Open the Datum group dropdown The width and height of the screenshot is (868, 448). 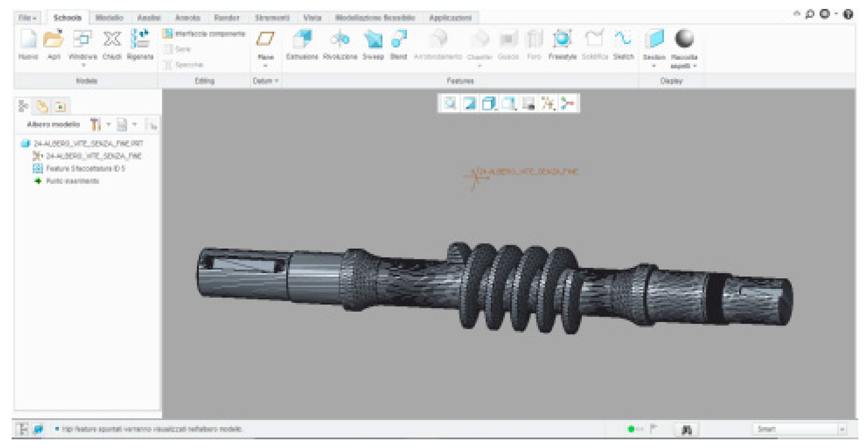tap(265, 81)
